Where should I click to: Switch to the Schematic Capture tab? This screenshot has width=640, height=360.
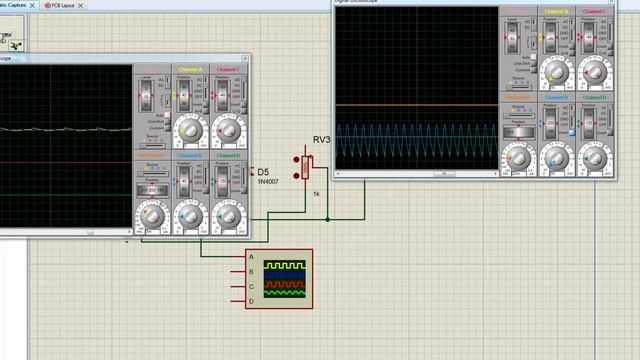point(13,5)
